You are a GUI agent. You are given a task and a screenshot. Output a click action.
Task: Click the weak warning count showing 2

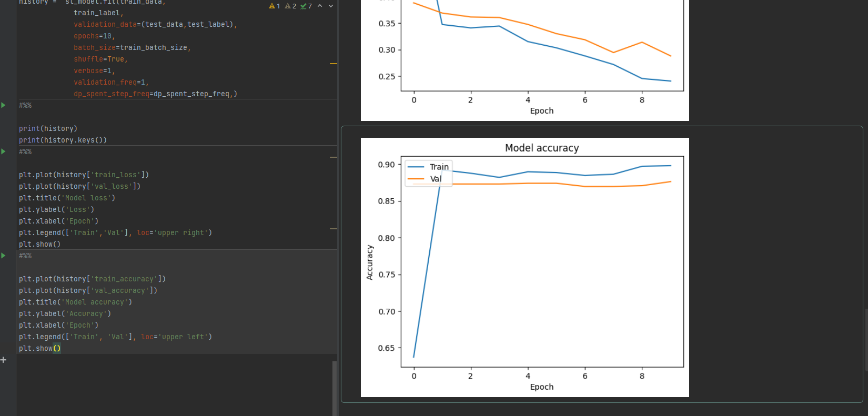pos(290,6)
